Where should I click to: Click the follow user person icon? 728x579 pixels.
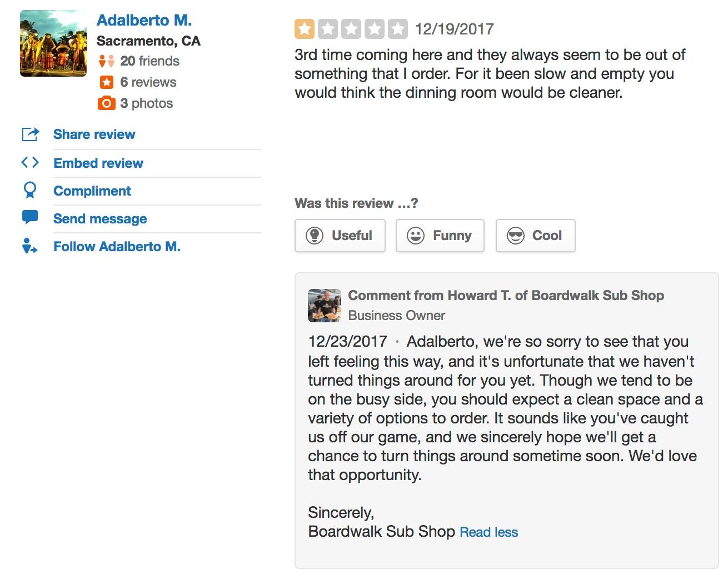(x=29, y=246)
